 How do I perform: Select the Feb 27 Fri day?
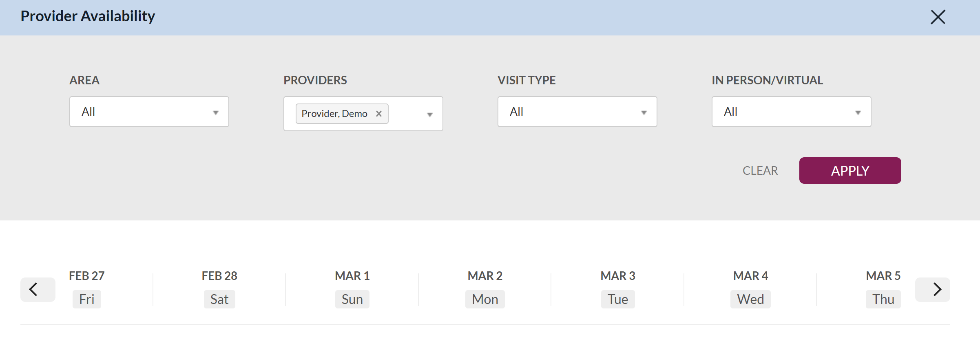point(87,288)
